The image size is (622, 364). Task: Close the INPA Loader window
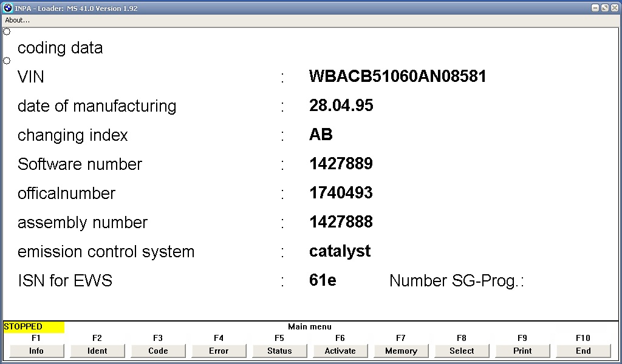(x=614, y=8)
